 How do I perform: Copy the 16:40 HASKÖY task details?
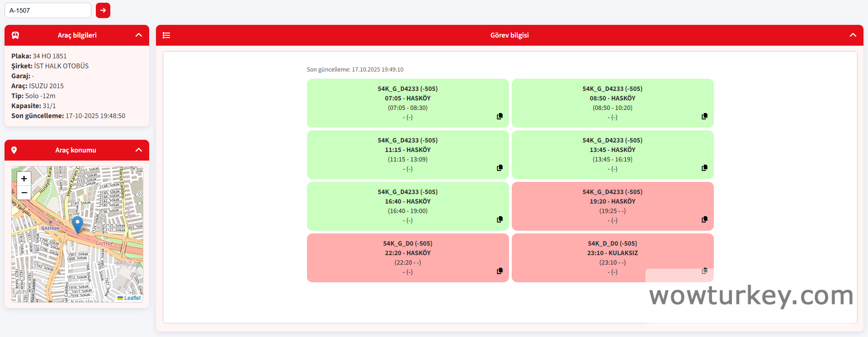pyautogui.click(x=500, y=219)
